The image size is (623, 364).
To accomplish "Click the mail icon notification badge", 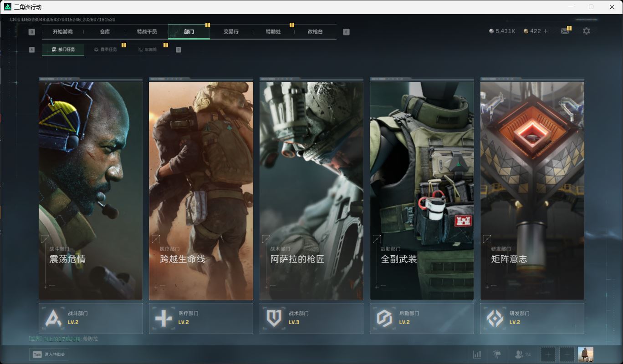I will (569, 28).
